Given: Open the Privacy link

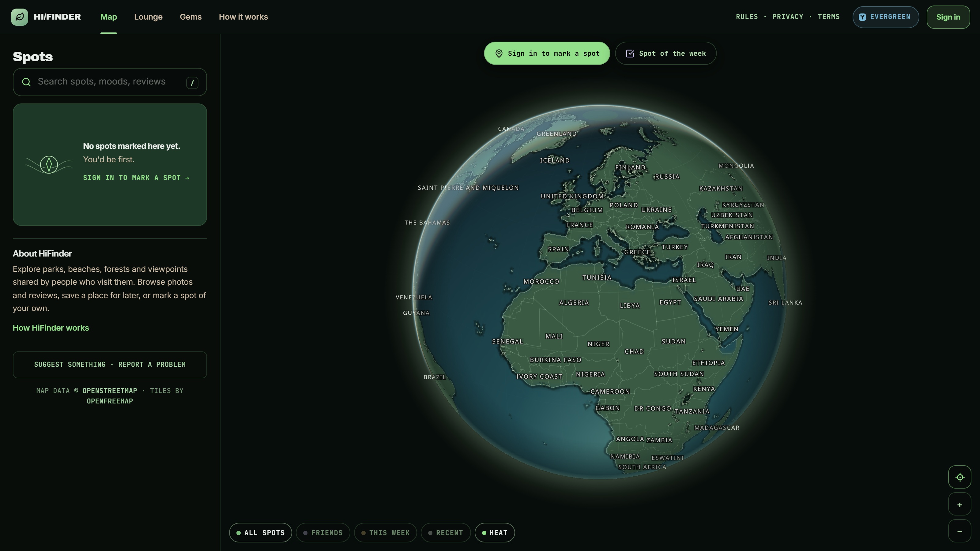Looking at the screenshot, I should pyautogui.click(x=787, y=17).
